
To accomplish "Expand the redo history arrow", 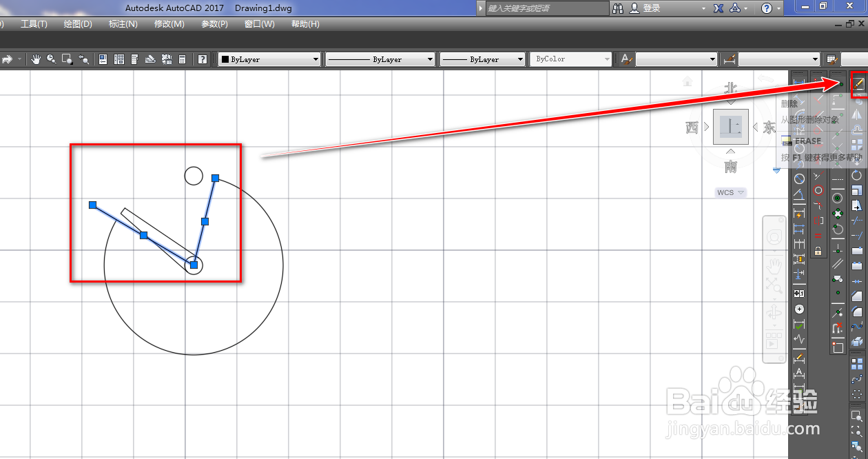I will 19,59.
